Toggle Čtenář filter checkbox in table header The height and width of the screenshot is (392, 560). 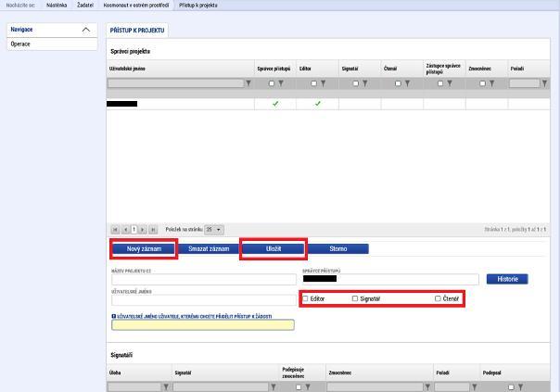click(x=398, y=83)
